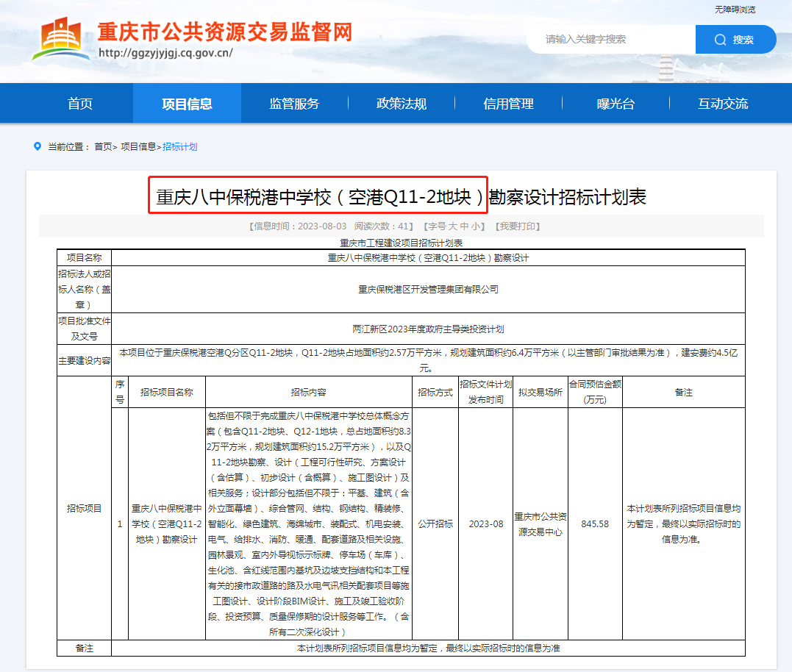Click the table caption 重庆市工程建设项目招标计划表
The width and height of the screenshot is (792, 672).
click(x=401, y=243)
